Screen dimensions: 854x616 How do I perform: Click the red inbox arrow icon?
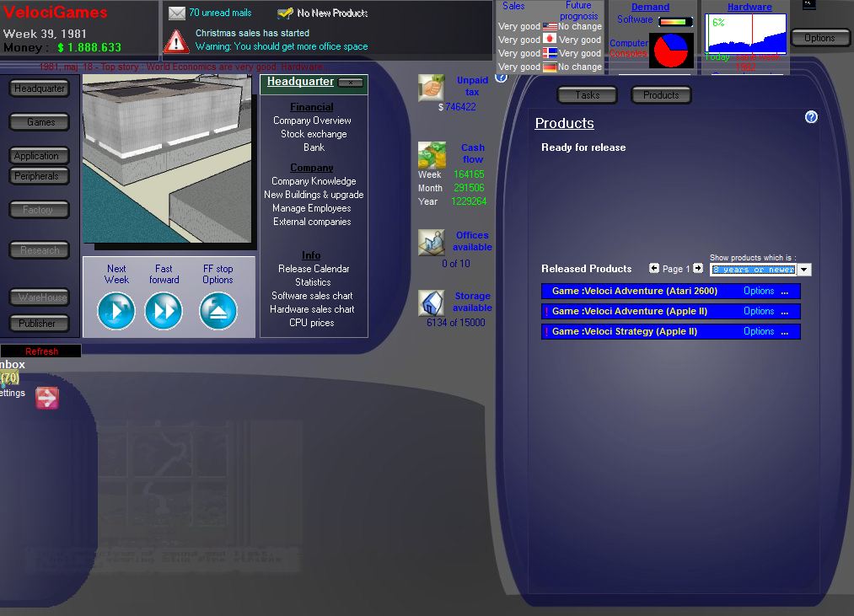point(47,399)
